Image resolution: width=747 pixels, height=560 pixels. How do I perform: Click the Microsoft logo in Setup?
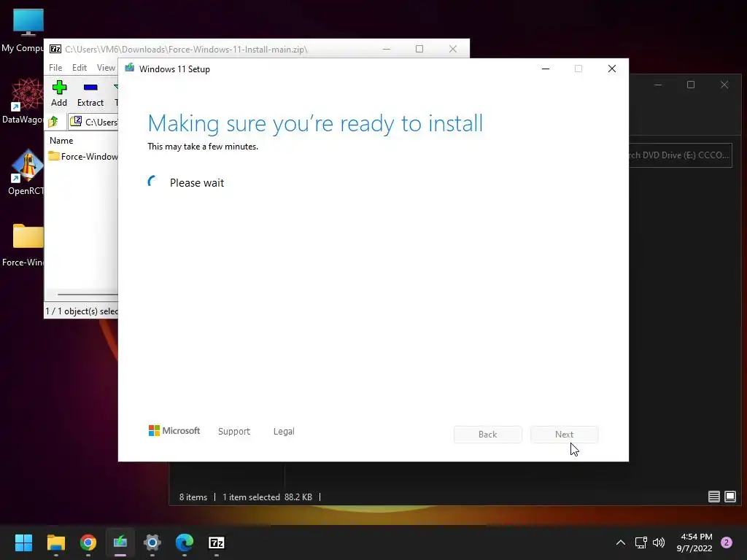point(174,431)
